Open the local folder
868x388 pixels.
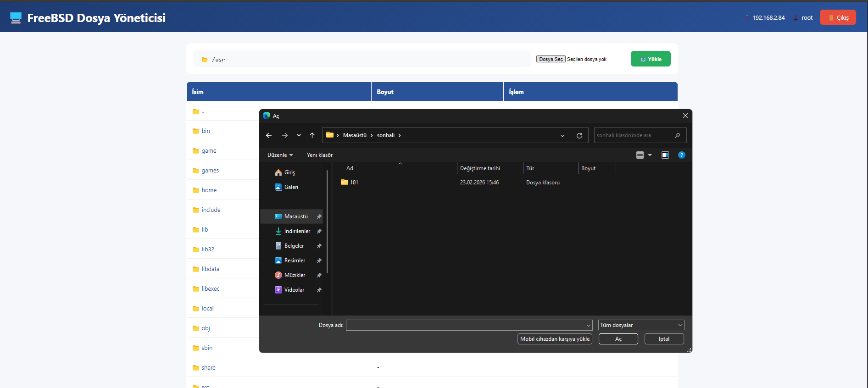coord(207,309)
